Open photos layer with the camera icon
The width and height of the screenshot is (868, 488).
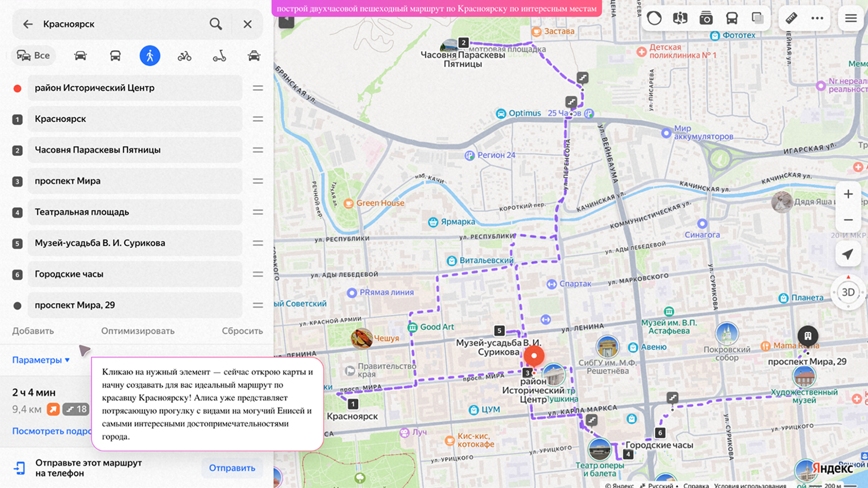pos(706,18)
